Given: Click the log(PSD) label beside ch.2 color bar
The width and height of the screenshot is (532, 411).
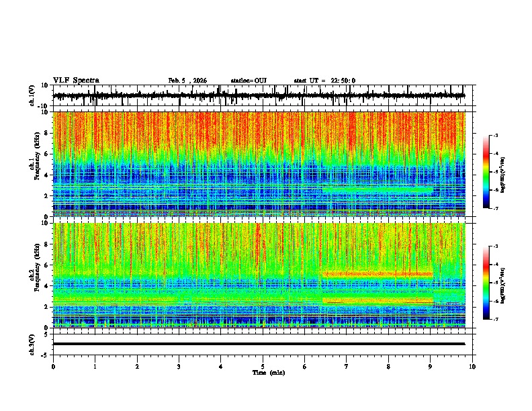Looking at the screenshot, I should 503,284.
